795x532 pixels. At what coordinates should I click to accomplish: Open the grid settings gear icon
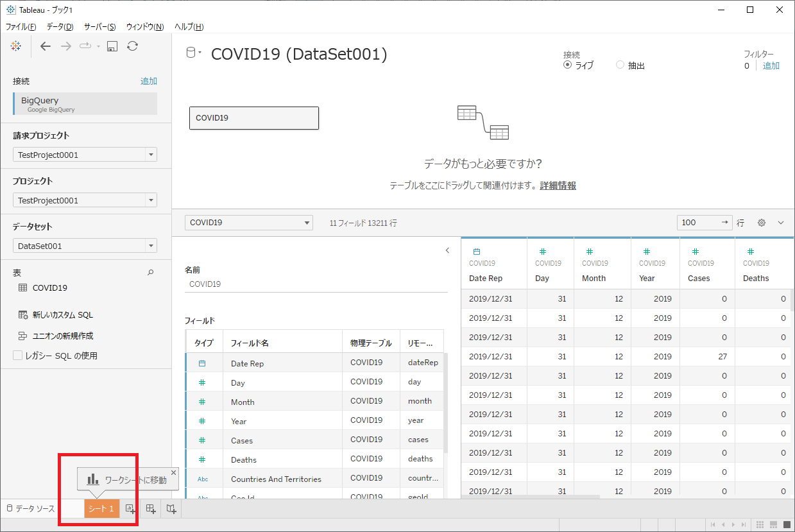[762, 223]
